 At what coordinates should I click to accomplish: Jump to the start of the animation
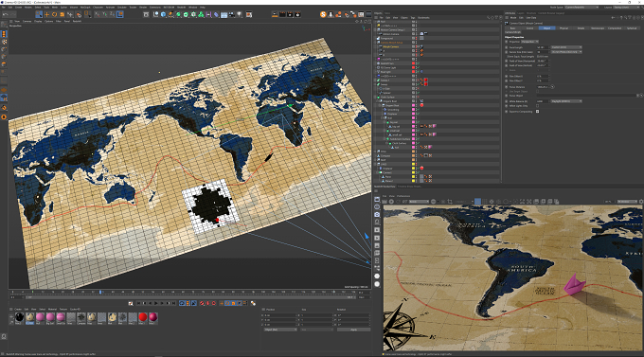point(139,303)
